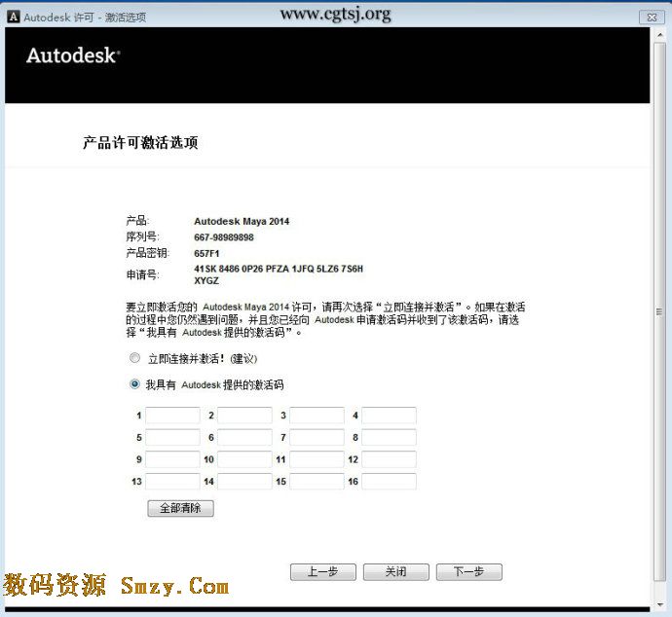Screen dimensions: 672x617
Task: Click the request code starting 41SK 8486
Action: [x=279, y=269]
